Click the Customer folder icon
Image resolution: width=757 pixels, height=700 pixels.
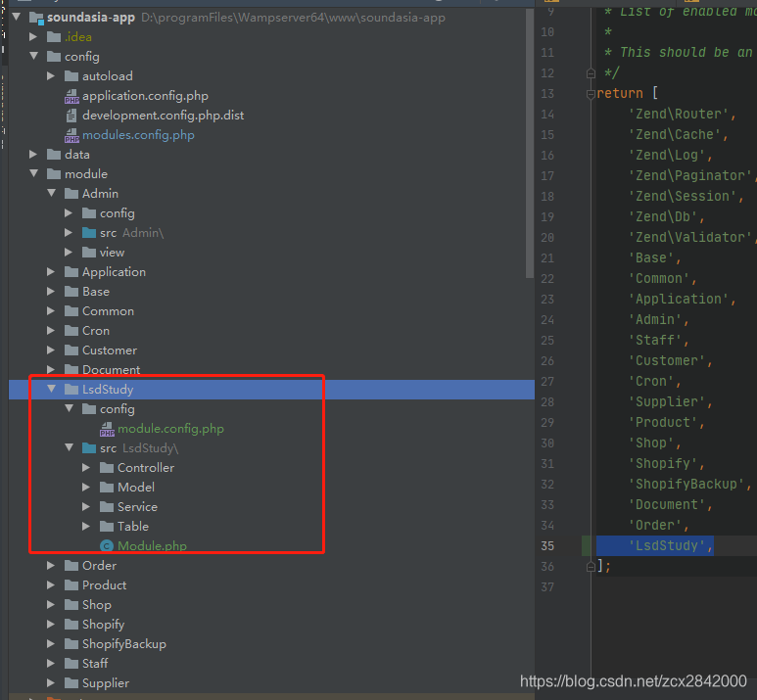tap(71, 350)
